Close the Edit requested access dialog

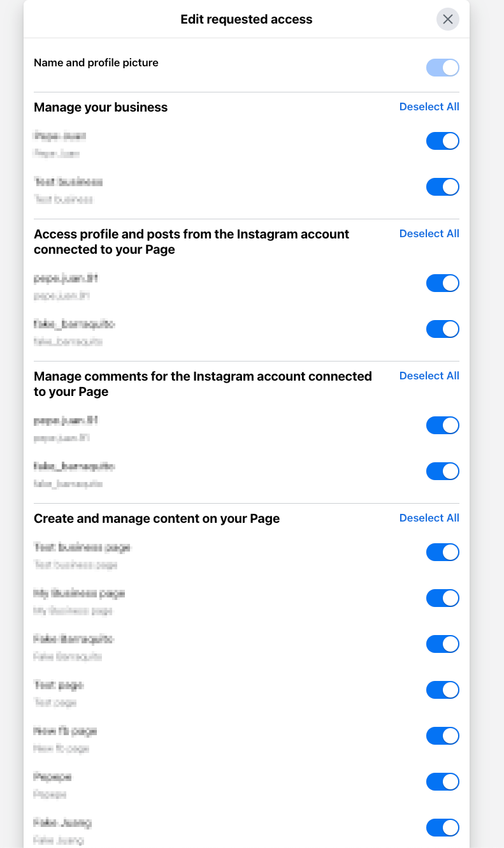click(x=447, y=19)
